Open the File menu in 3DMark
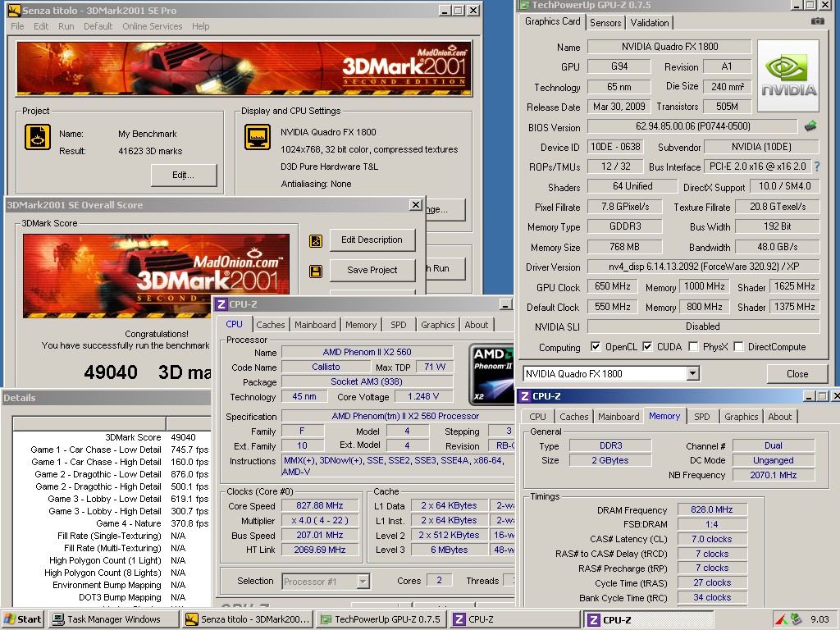This screenshot has height=630, width=840. [18, 26]
